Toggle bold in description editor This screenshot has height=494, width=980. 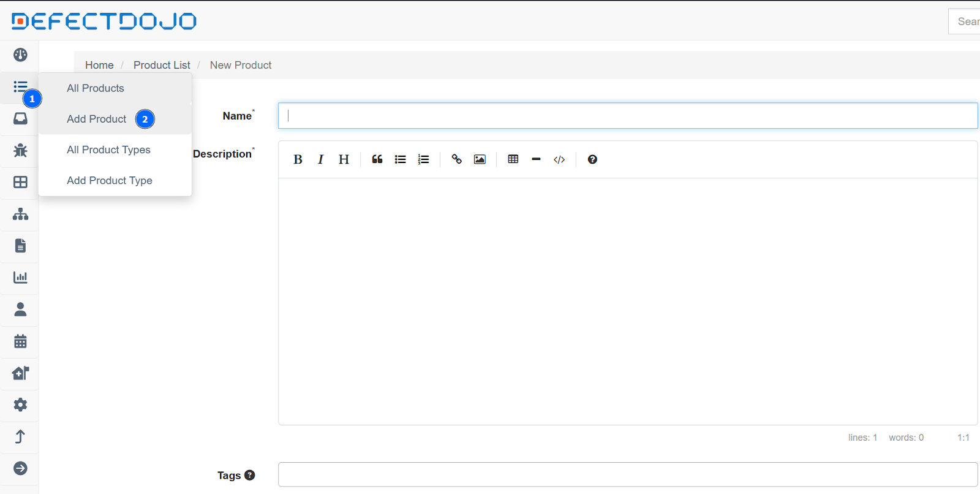point(298,159)
